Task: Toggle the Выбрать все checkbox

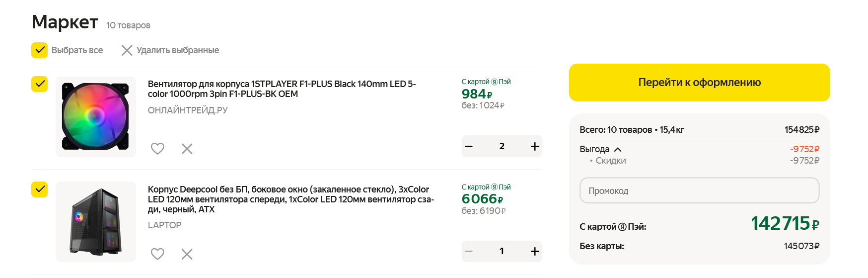Action: [x=40, y=50]
